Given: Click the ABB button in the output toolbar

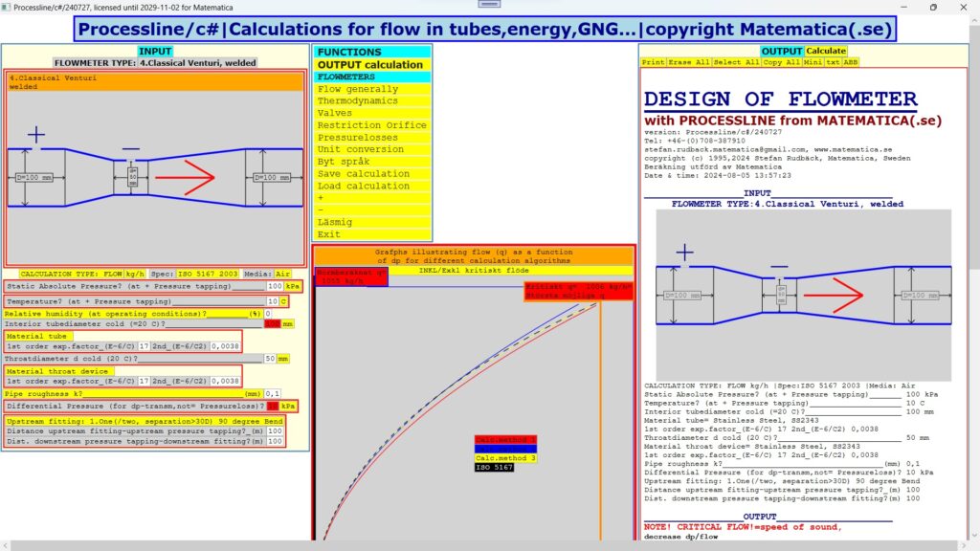Looking at the screenshot, I should [850, 62].
